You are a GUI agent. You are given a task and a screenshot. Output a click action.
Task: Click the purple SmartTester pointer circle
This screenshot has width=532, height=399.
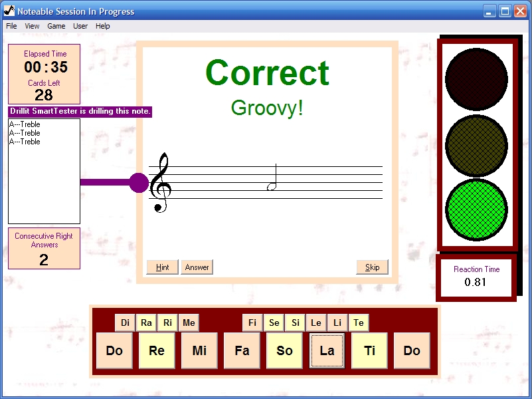(x=139, y=183)
